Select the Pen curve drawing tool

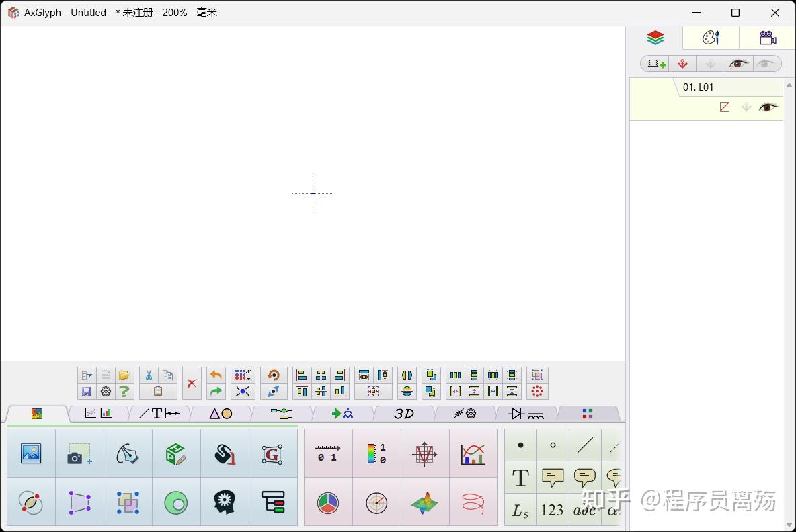[128, 453]
